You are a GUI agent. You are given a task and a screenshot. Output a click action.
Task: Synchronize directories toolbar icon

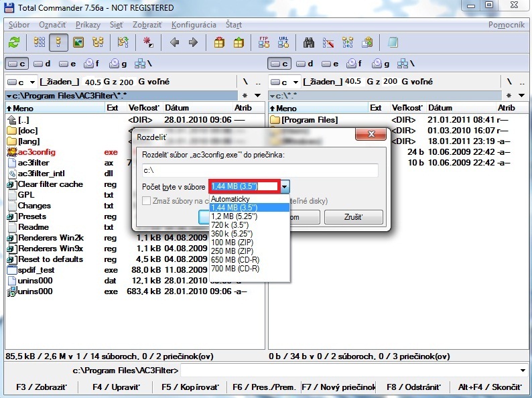coord(348,42)
